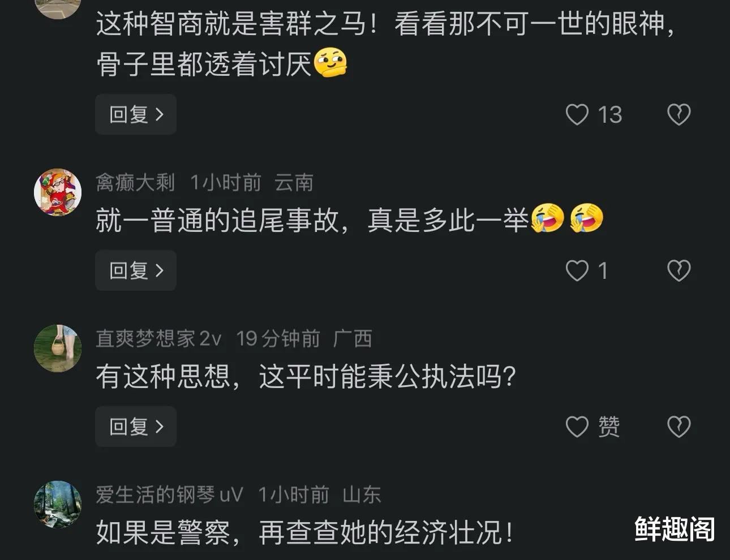Like the comment with 13 likes
This screenshot has width=730, height=560.
click(577, 115)
